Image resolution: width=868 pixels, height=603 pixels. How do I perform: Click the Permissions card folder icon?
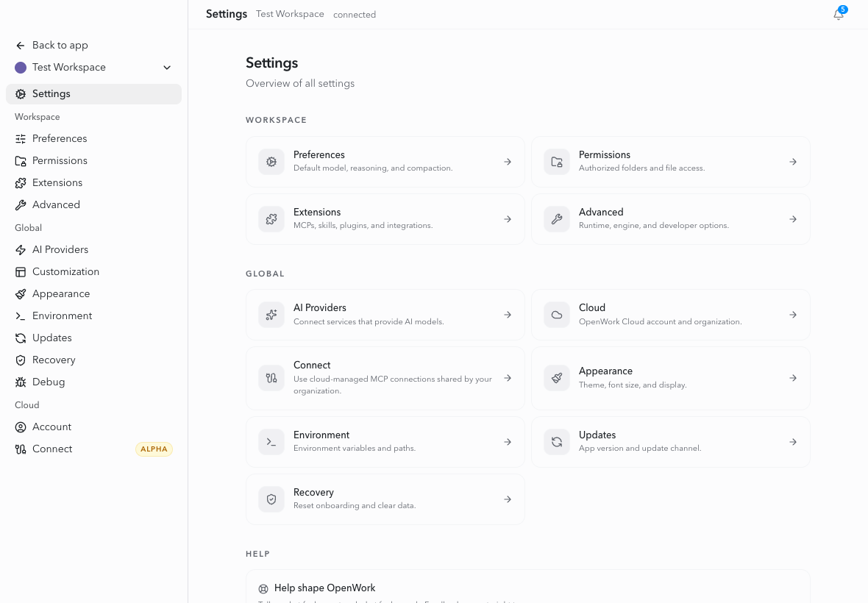pyautogui.click(x=557, y=162)
